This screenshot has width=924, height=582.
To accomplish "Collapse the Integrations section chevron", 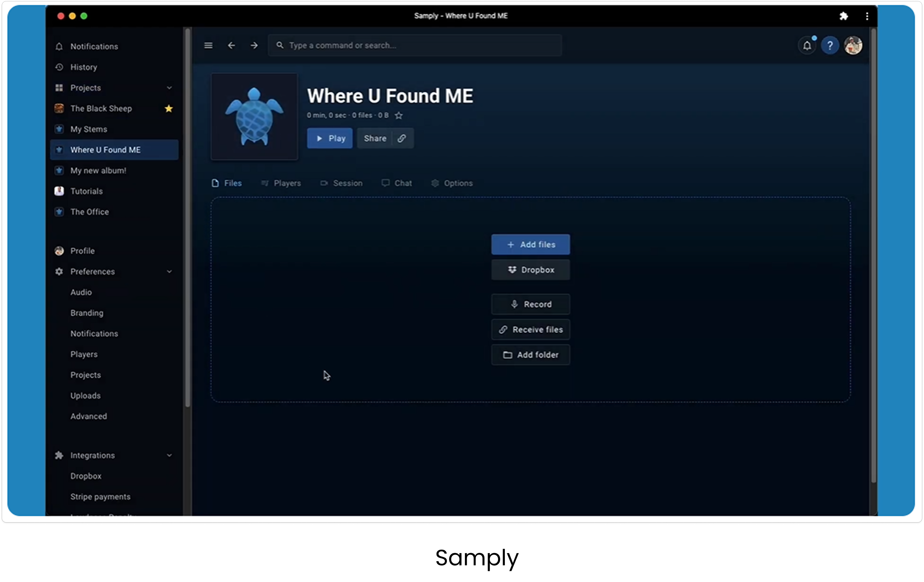I will 169,455.
